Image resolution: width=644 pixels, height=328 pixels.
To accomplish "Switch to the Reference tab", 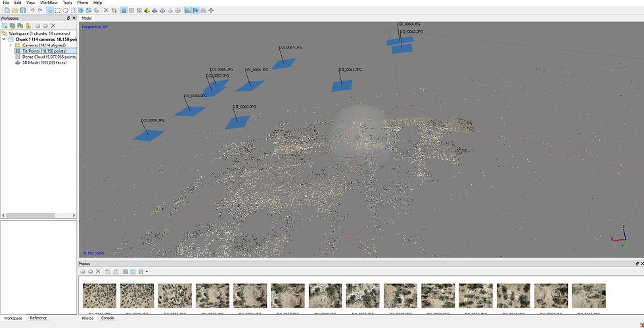I will 38,318.
